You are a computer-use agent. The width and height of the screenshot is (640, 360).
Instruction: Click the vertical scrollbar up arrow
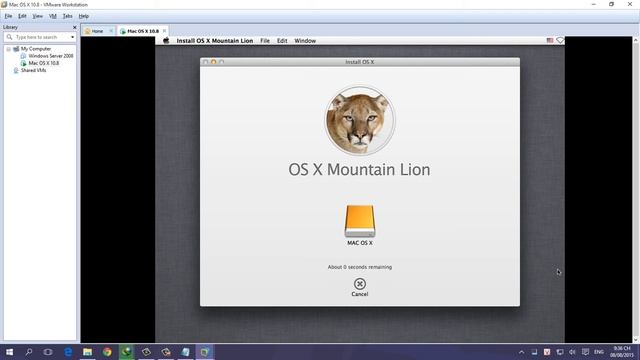636,40
